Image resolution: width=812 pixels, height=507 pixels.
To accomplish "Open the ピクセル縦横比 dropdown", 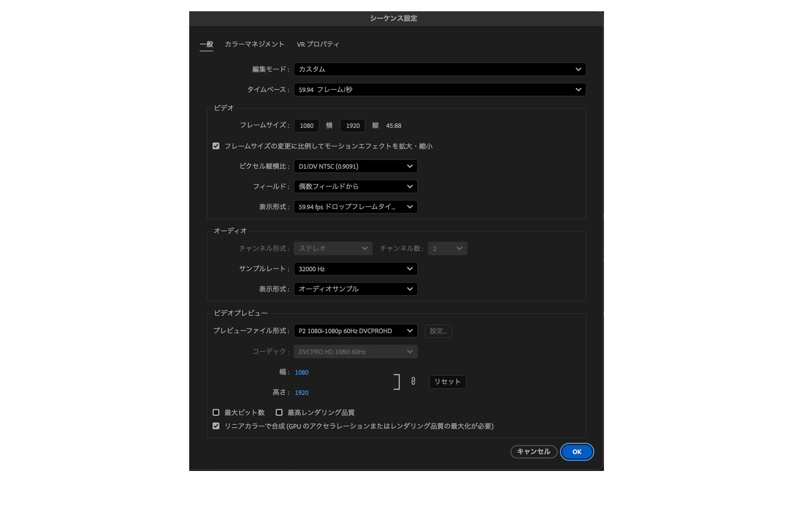I will [355, 166].
